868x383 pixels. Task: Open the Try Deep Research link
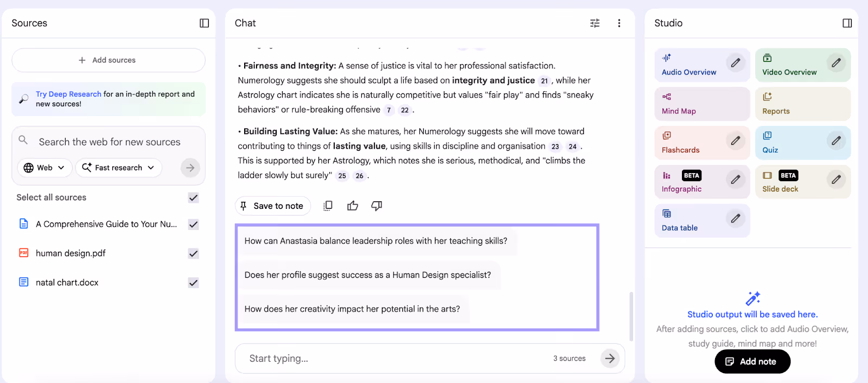[68, 94]
